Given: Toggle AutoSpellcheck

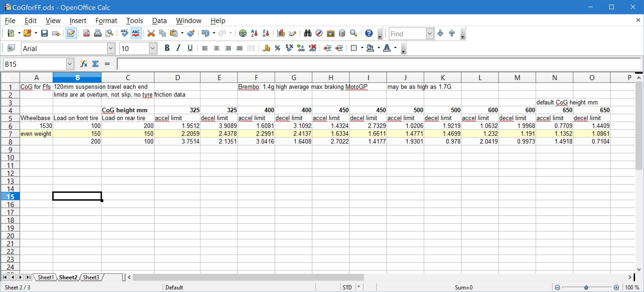Looking at the screenshot, I should 136,33.
